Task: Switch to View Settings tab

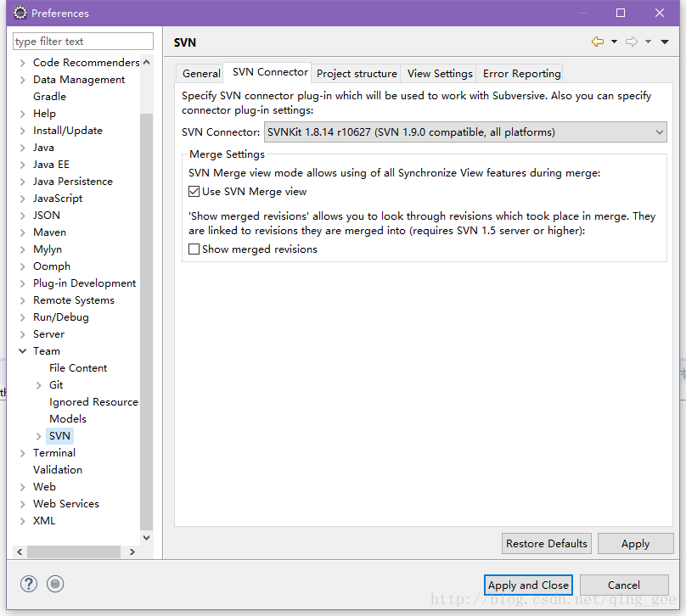Action: pyautogui.click(x=440, y=74)
